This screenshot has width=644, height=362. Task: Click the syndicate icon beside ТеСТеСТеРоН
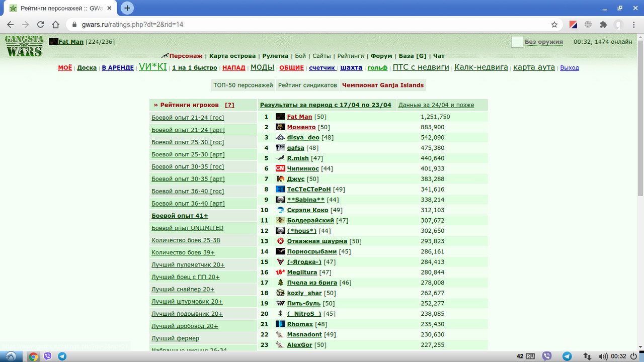point(280,189)
